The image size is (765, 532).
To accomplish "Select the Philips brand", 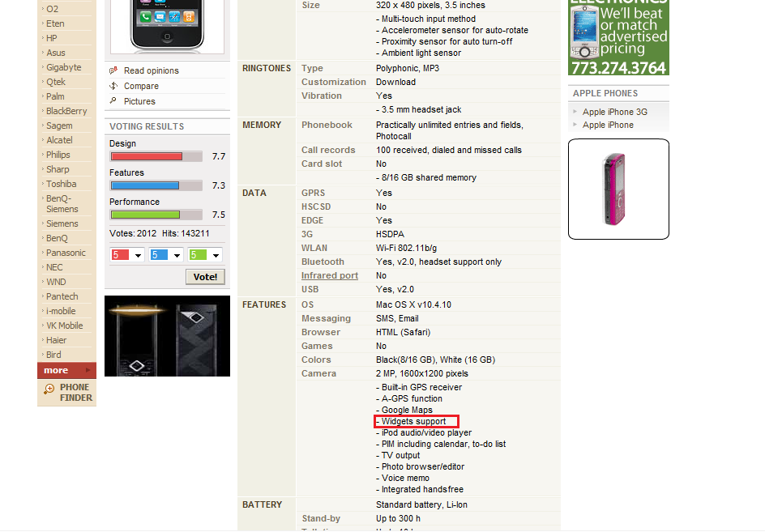I will (58, 155).
